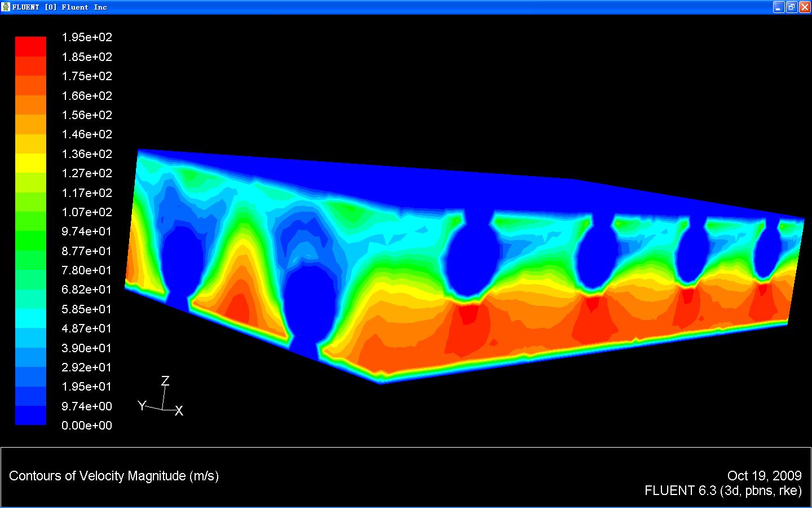Click the 9.74e+01 legend value label
This screenshot has width=812, height=508.
tap(87, 231)
